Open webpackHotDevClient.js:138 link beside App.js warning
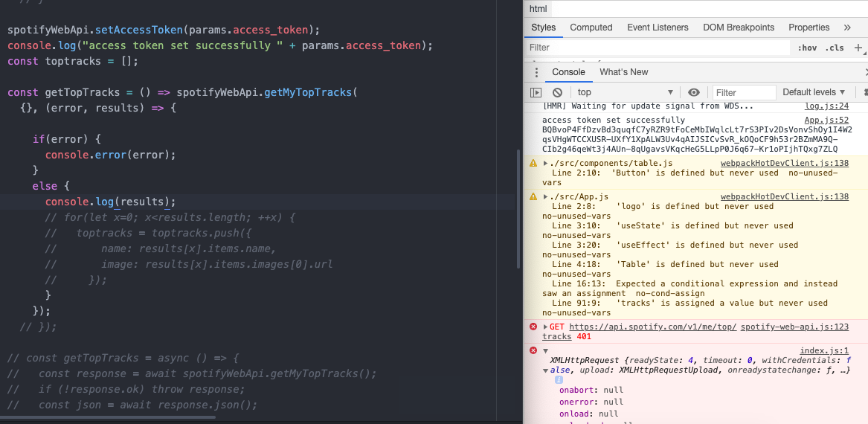The width and height of the screenshot is (868, 424). pyautogui.click(x=785, y=196)
